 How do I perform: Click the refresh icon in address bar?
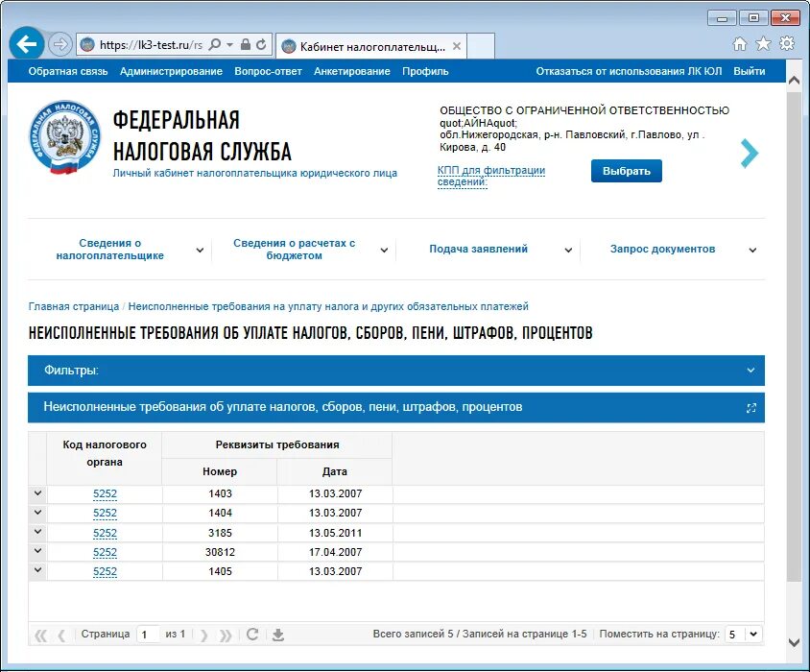click(261, 44)
